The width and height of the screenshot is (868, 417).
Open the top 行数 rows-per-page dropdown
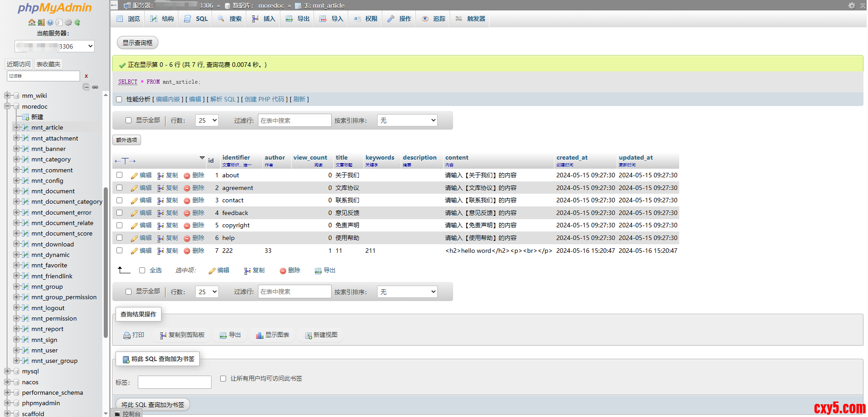pos(207,121)
